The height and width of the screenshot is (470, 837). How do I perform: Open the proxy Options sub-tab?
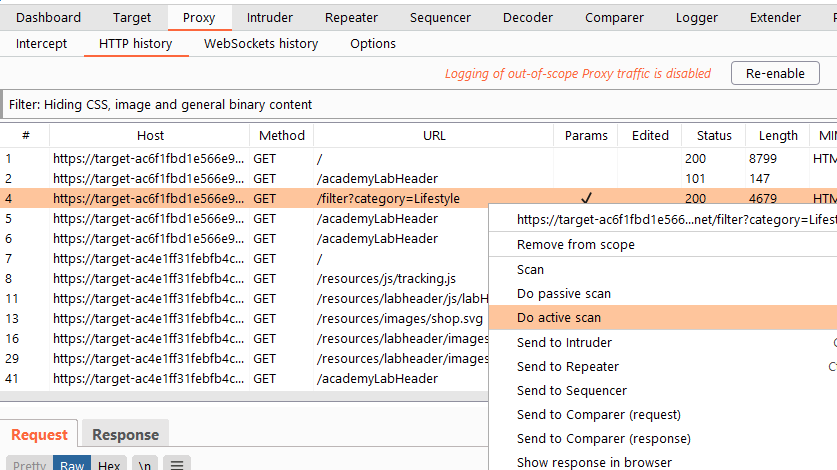[373, 44]
